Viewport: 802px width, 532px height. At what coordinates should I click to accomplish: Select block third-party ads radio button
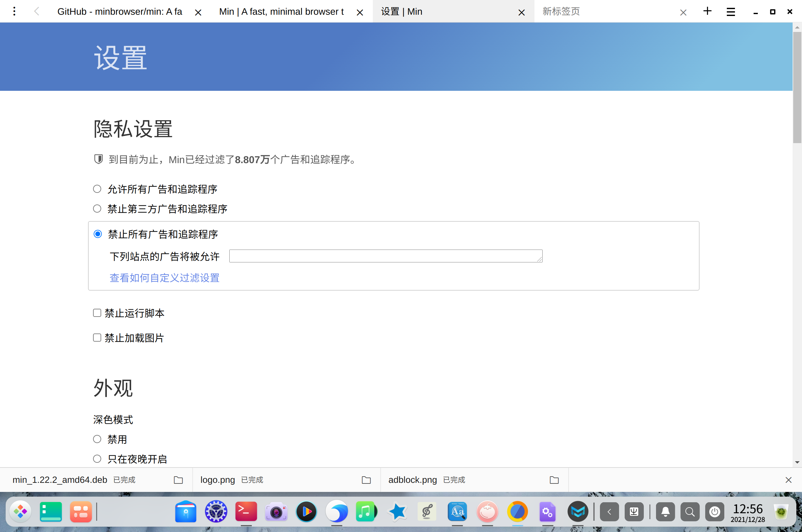point(97,209)
